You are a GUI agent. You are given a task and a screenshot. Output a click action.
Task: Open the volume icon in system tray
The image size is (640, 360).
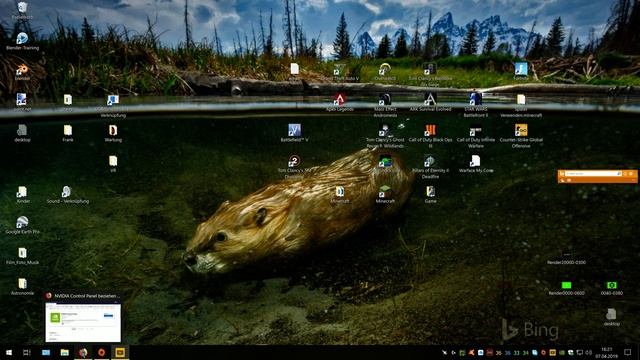(589, 352)
